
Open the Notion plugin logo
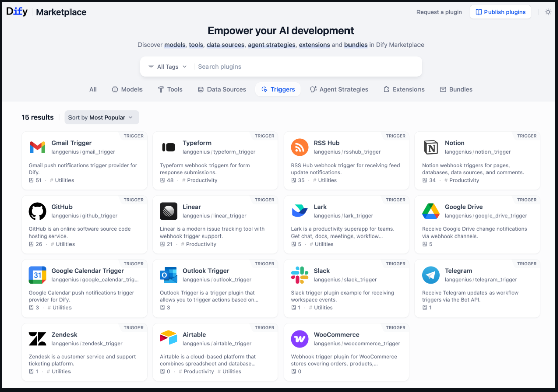[431, 147]
